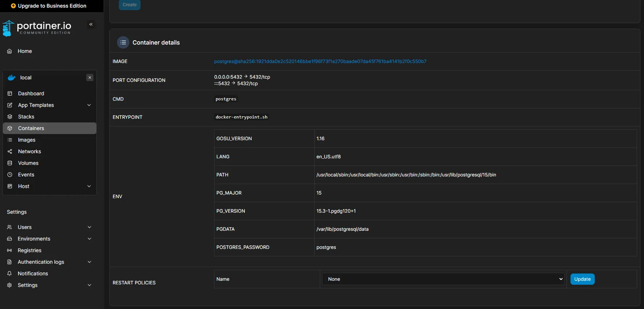Open the Dashboard page

31,93
